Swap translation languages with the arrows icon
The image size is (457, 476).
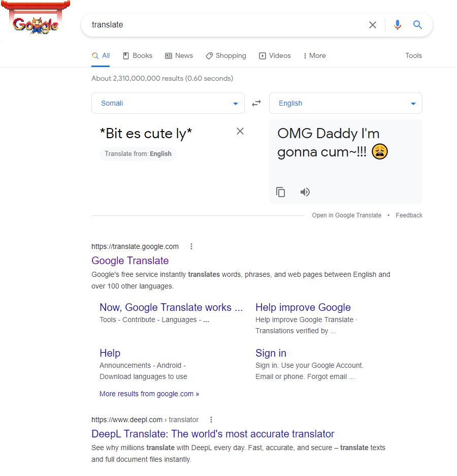coord(256,103)
